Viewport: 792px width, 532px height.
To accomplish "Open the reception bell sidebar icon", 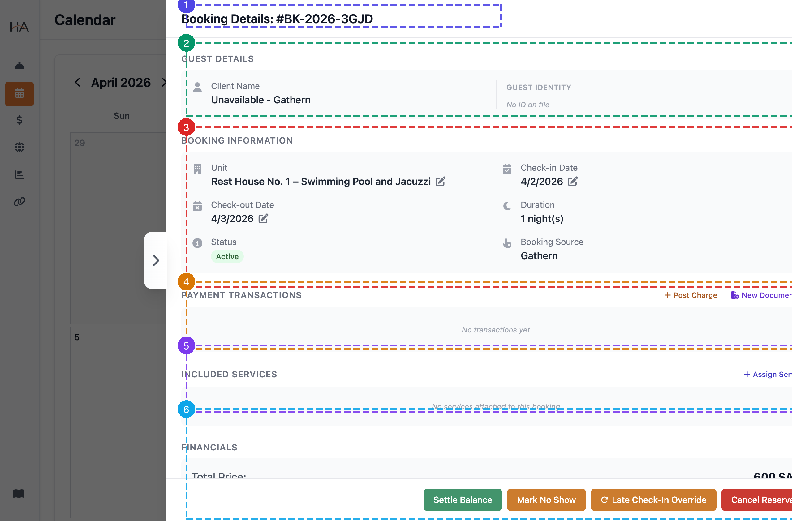I will click(x=19, y=66).
